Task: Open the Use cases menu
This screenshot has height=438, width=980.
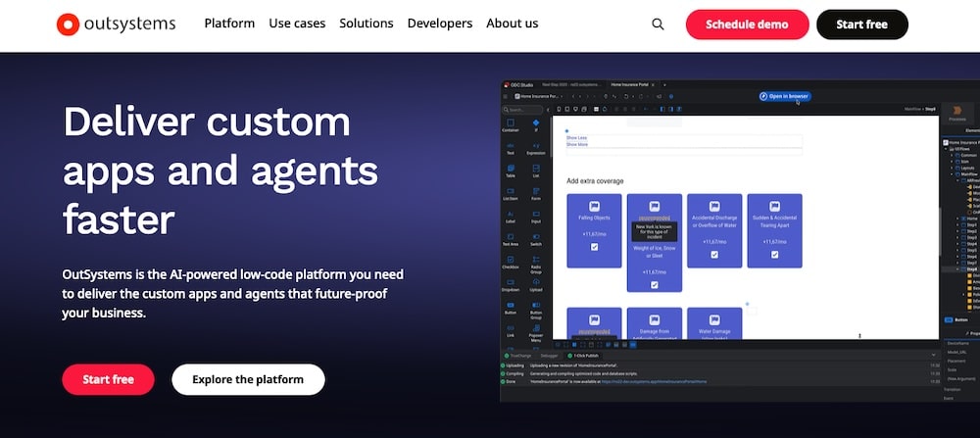Action: point(297,24)
